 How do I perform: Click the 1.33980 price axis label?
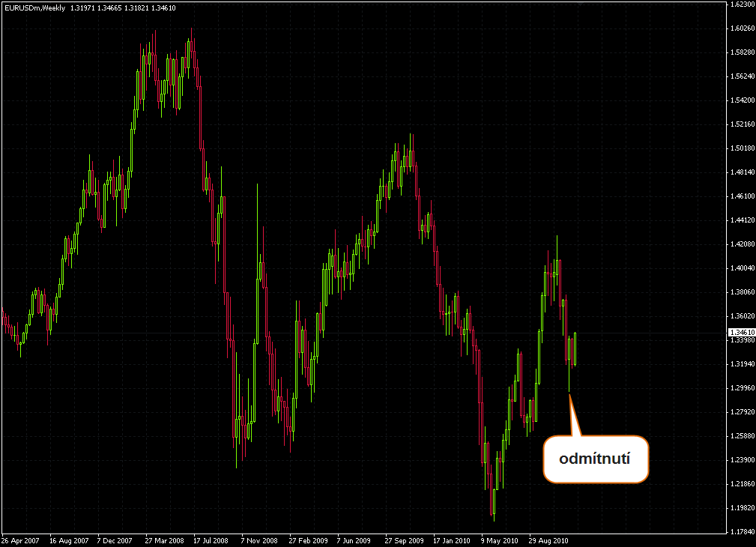pyautogui.click(x=743, y=340)
